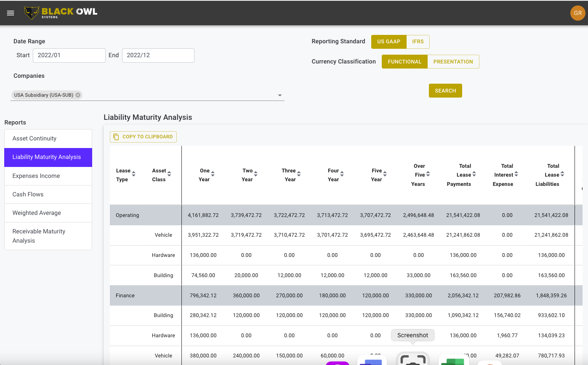Remove the USA Subsidiary chip
This screenshot has width=588, height=365.
tap(78, 95)
